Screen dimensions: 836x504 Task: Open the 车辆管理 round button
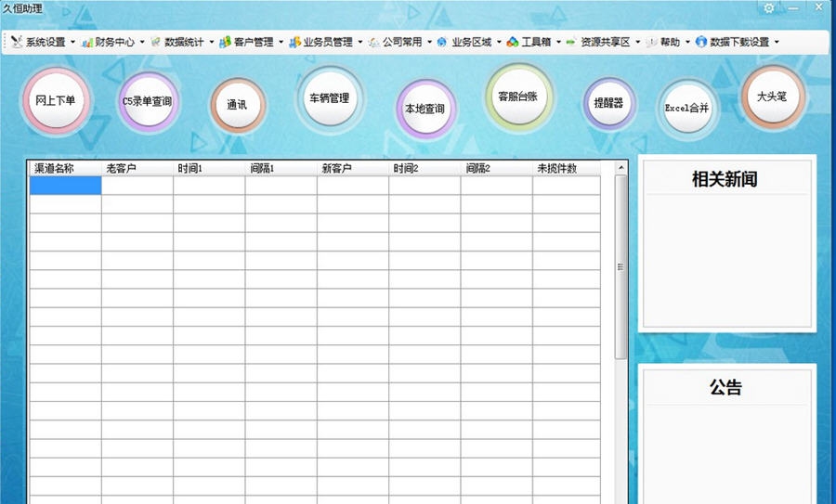click(x=330, y=98)
